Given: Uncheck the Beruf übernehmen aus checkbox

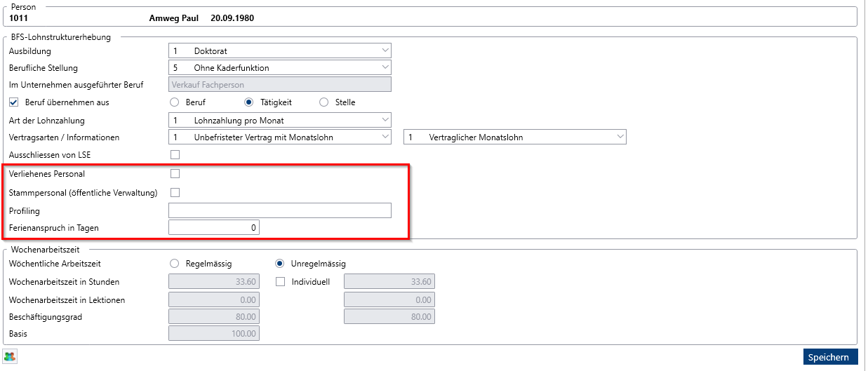Looking at the screenshot, I should [13, 102].
